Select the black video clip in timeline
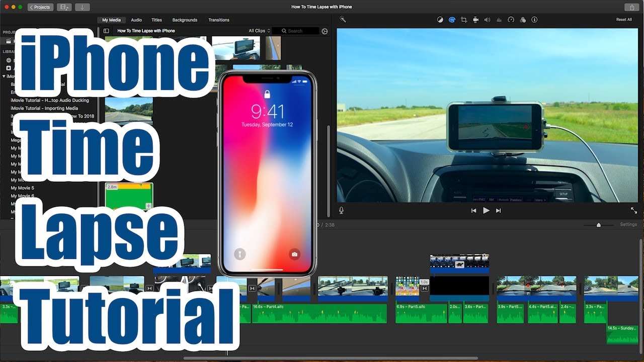The height and width of the screenshot is (362, 644). 459,288
